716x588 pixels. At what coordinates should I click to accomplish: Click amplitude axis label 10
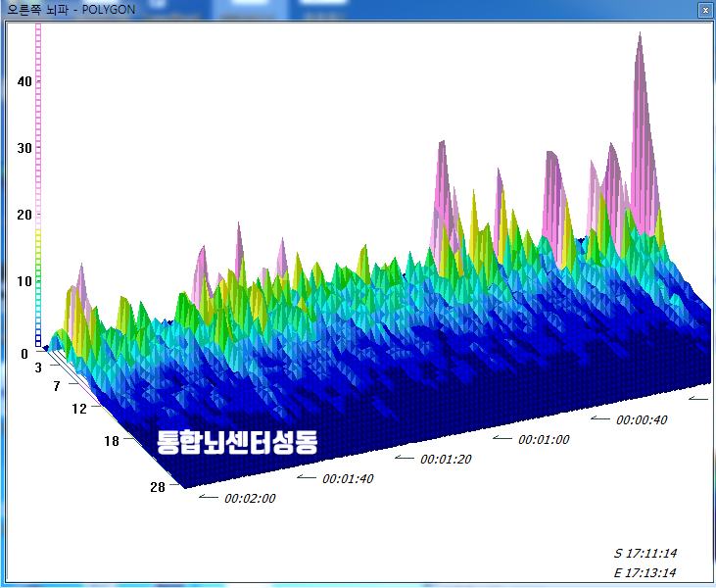(x=24, y=281)
